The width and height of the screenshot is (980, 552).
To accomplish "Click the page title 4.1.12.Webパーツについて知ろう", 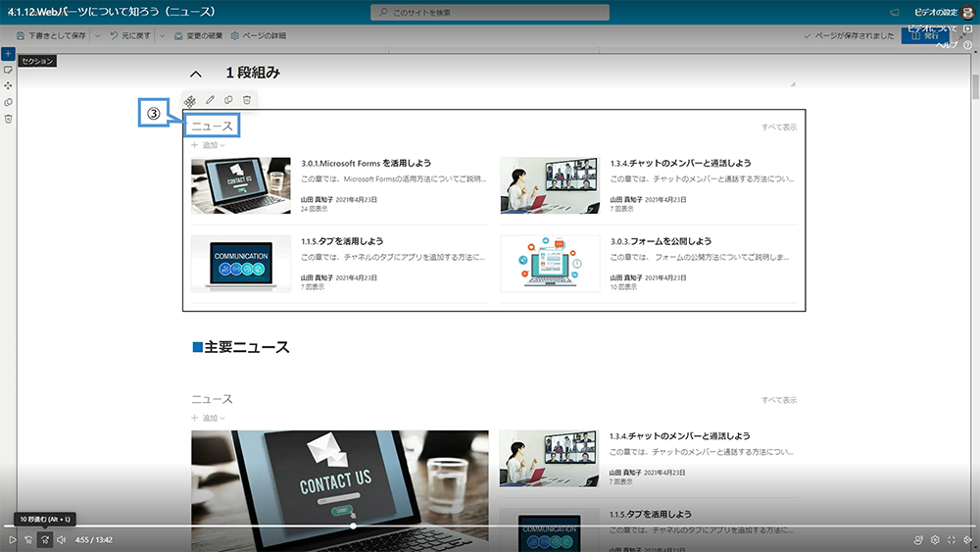I will (x=112, y=12).
